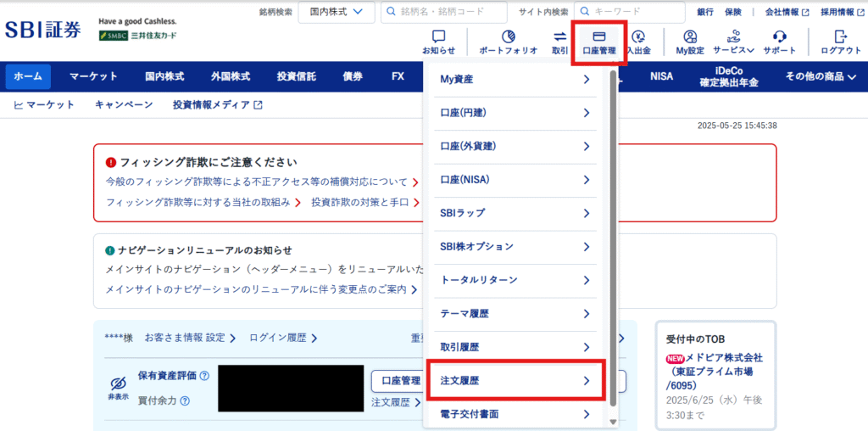Open the サービス hand icon menu
Image resolution: width=868 pixels, height=431 pixels.
pyautogui.click(x=733, y=42)
